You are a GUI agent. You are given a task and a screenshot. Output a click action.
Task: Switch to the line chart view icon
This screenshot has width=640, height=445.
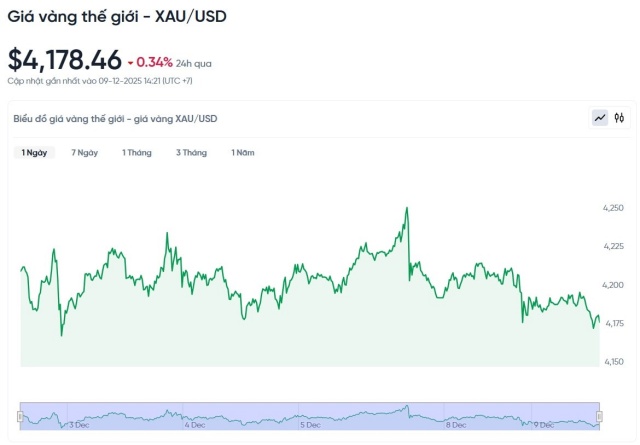point(600,118)
